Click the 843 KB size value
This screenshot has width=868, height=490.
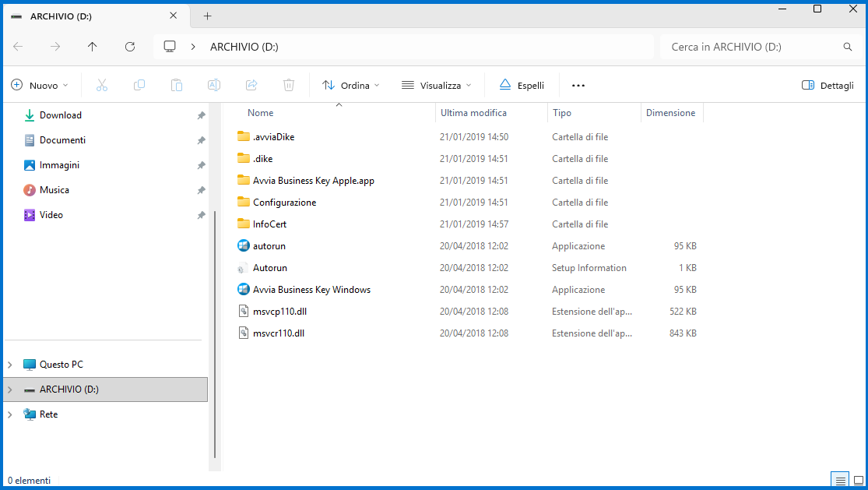coord(683,333)
